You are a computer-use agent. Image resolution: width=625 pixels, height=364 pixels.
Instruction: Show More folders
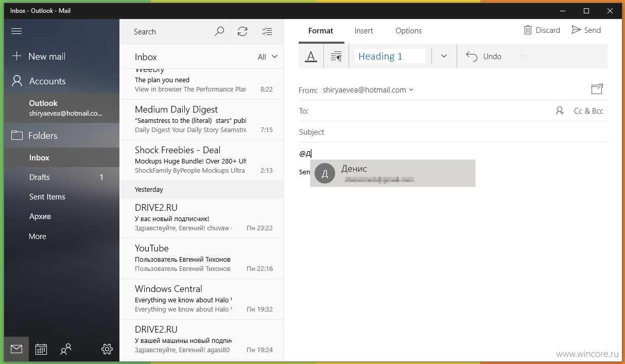point(62,236)
